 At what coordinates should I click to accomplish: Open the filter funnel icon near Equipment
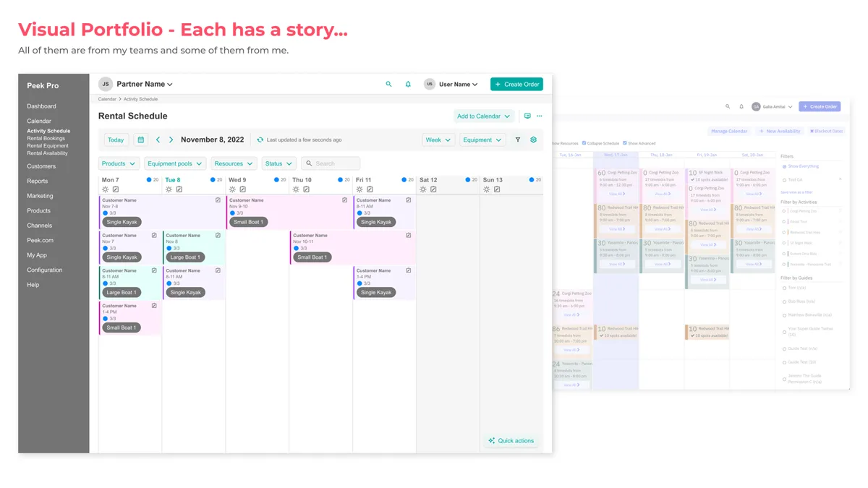click(x=518, y=140)
